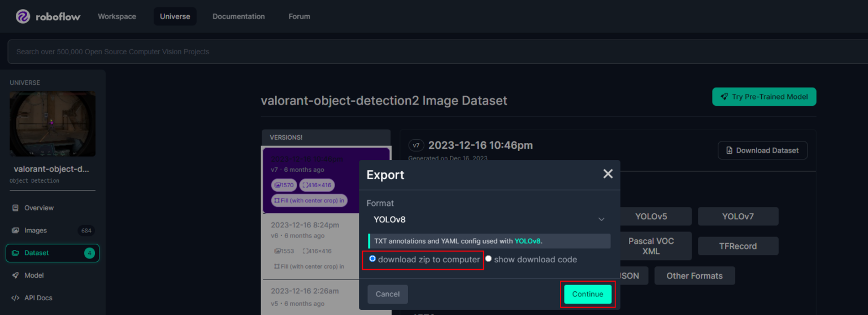
Task: Click the Roboflow logo icon
Action: click(23, 16)
